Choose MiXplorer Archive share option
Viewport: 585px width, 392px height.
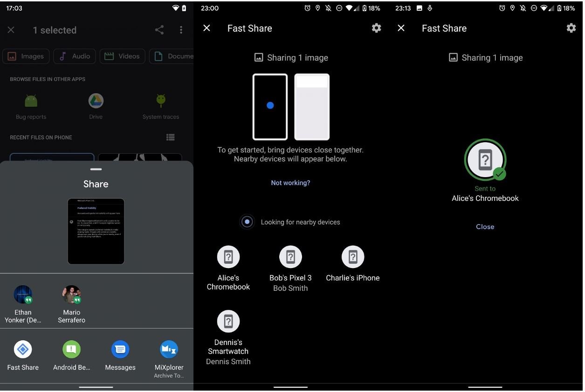[168, 350]
